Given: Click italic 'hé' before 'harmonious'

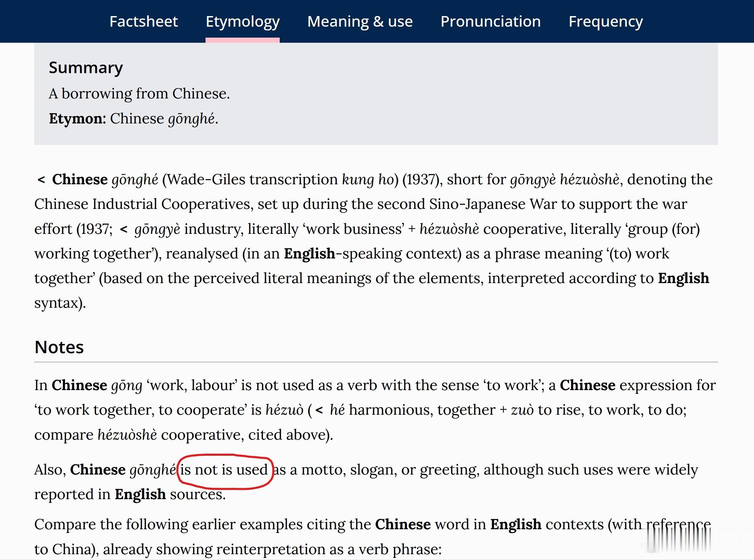Looking at the screenshot, I should coord(337,410).
